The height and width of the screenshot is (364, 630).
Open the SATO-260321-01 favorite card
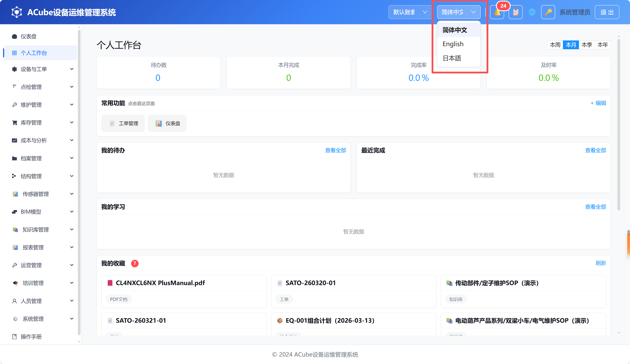click(184, 324)
